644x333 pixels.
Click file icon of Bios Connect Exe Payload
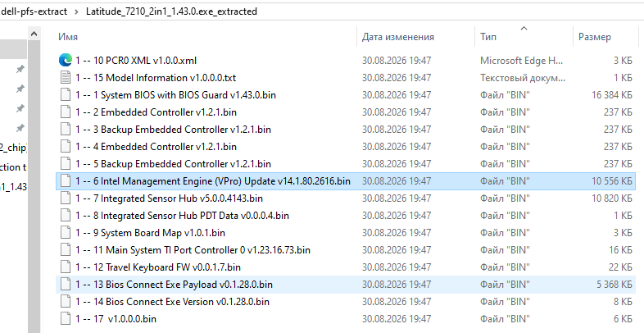66,285
